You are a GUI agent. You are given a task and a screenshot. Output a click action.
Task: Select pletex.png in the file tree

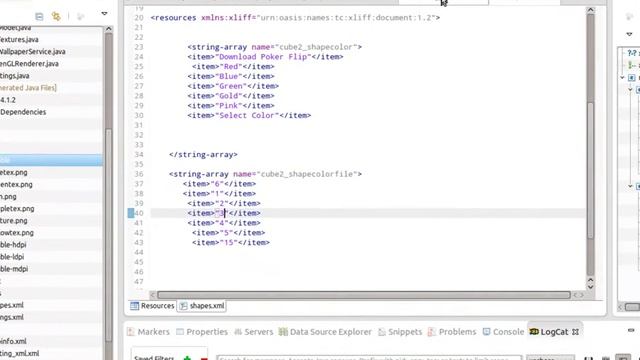pos(17,209)
